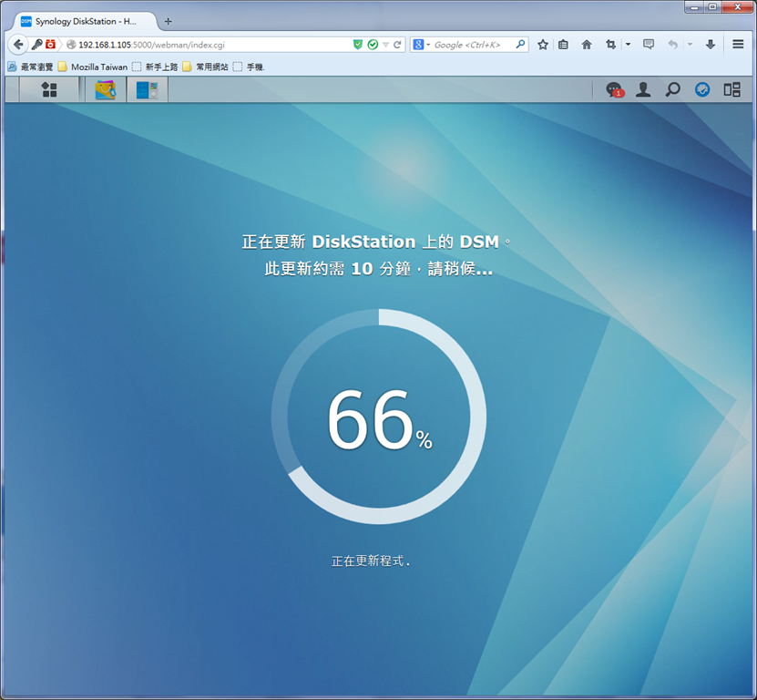This screenshot has height=700, width=757.
Task: Click the browser undo arrow icon
Action: pyautogui.click(x=672, y=45)
